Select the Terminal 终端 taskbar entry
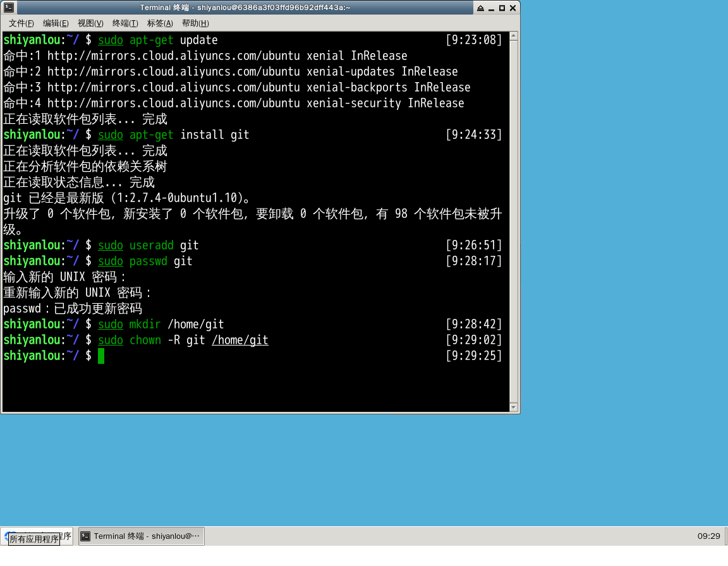 click(140, 536)
